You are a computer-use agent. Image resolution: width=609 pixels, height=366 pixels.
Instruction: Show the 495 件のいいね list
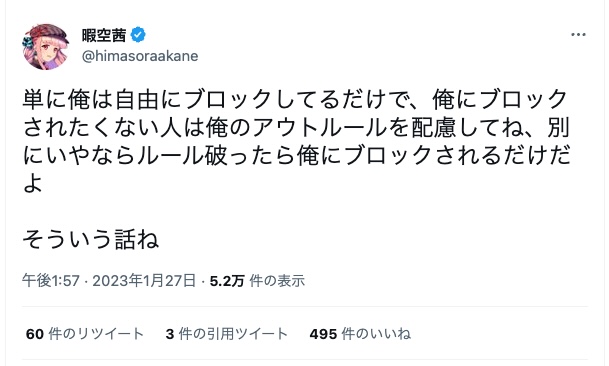(x=360, y=334)
